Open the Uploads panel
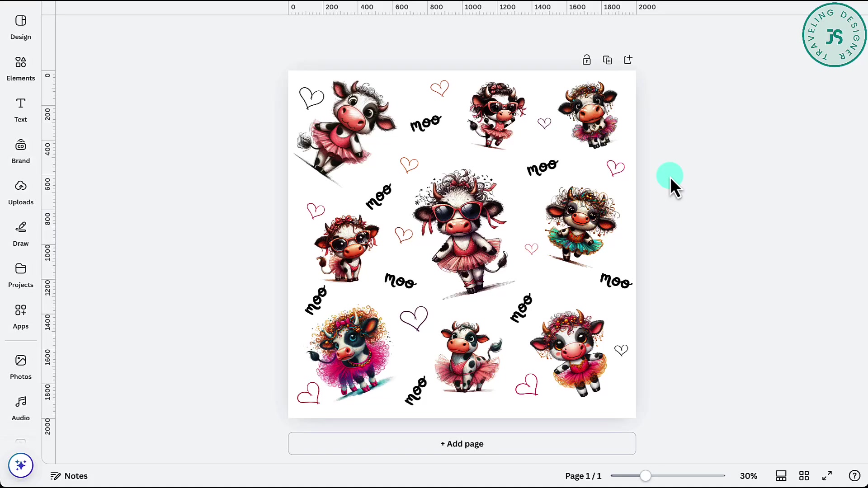Screen dimensions: 868x488 coord(20,192)
